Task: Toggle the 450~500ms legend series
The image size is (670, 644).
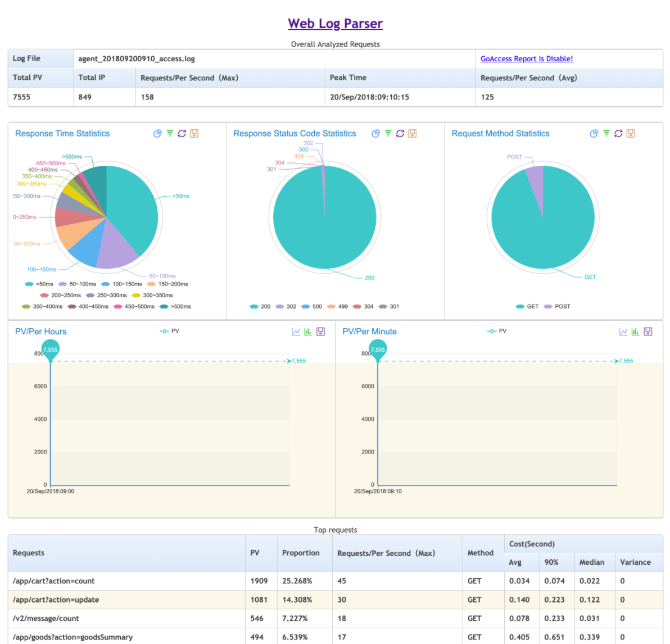Action: pyautogui.click(x=134, y=306)
